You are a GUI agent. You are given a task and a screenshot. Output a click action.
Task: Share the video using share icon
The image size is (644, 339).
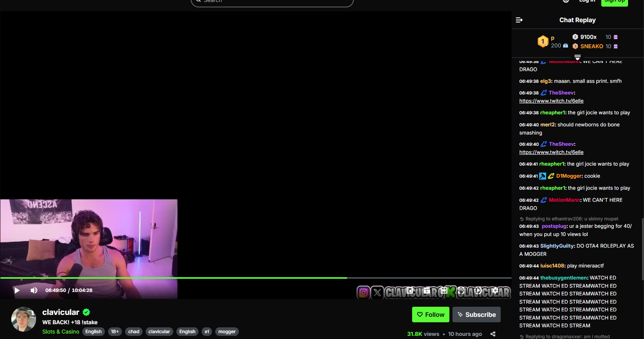493,334
